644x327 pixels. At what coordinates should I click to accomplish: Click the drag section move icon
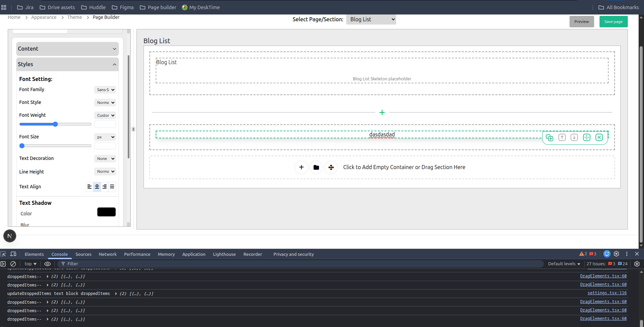coord(331,167)
